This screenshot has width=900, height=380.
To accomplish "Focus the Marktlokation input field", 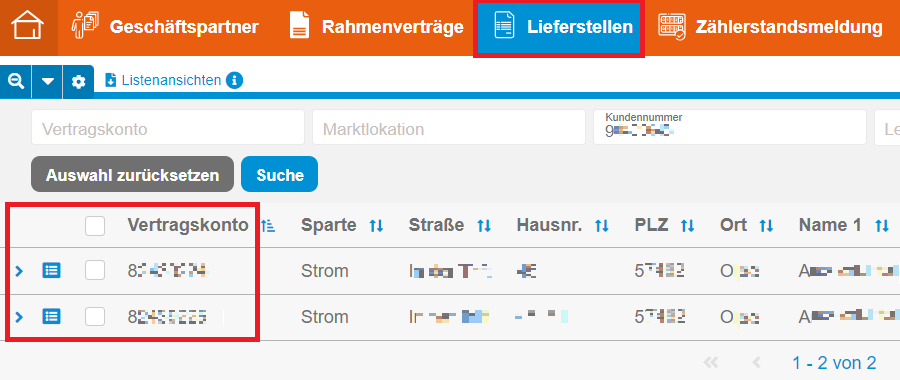I will [x=449, y=127].
